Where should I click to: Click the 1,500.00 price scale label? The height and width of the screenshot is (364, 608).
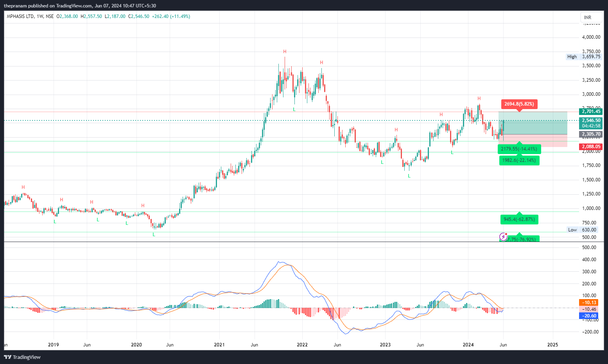click(591, 180)
